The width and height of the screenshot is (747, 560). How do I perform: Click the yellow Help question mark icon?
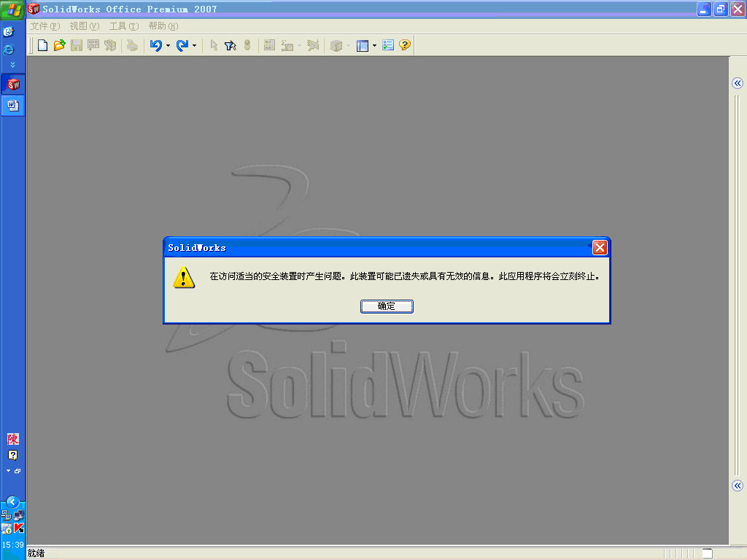tap(405, 45)
